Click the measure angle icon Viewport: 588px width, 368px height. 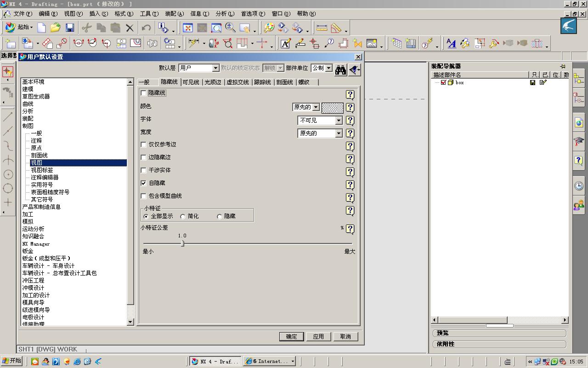coord(336,28)
